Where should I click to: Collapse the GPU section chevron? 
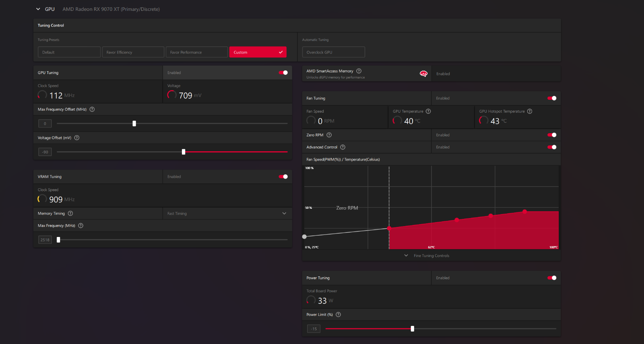click(x=38, y=9)
